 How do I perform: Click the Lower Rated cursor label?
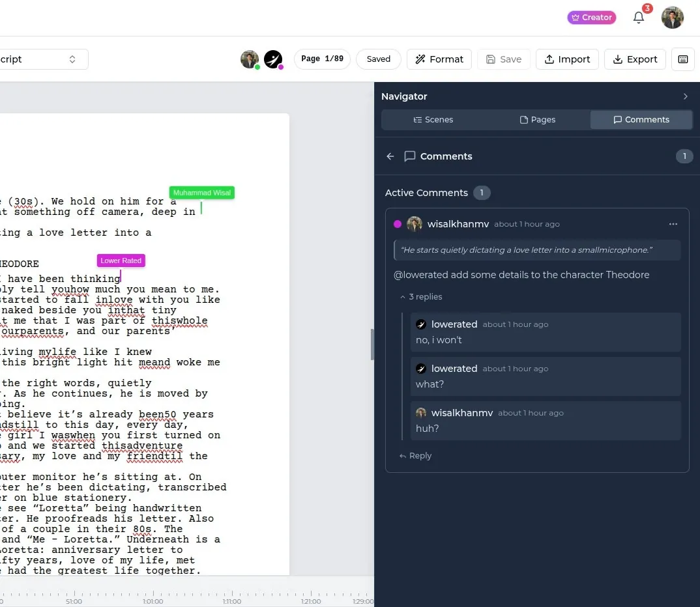click(x=121, y=261)
